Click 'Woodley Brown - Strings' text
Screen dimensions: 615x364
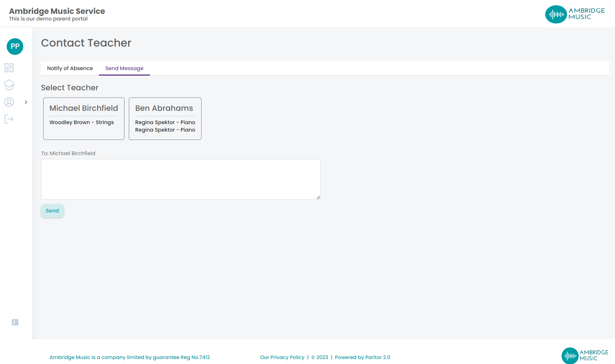[x=81, y=122]
